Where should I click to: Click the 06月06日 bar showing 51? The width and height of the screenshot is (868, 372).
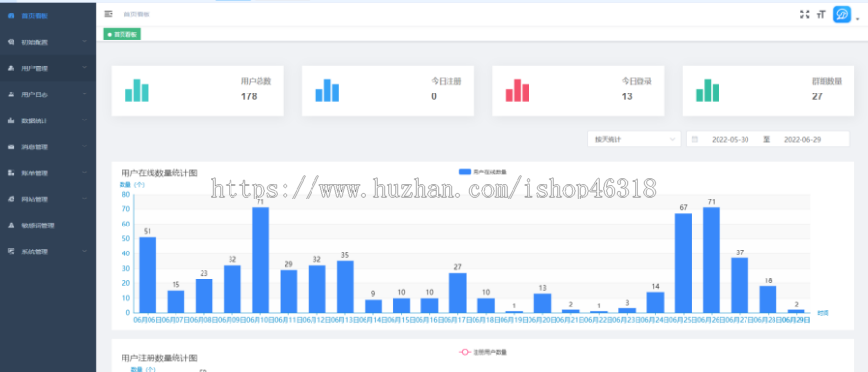coord(148,275)
